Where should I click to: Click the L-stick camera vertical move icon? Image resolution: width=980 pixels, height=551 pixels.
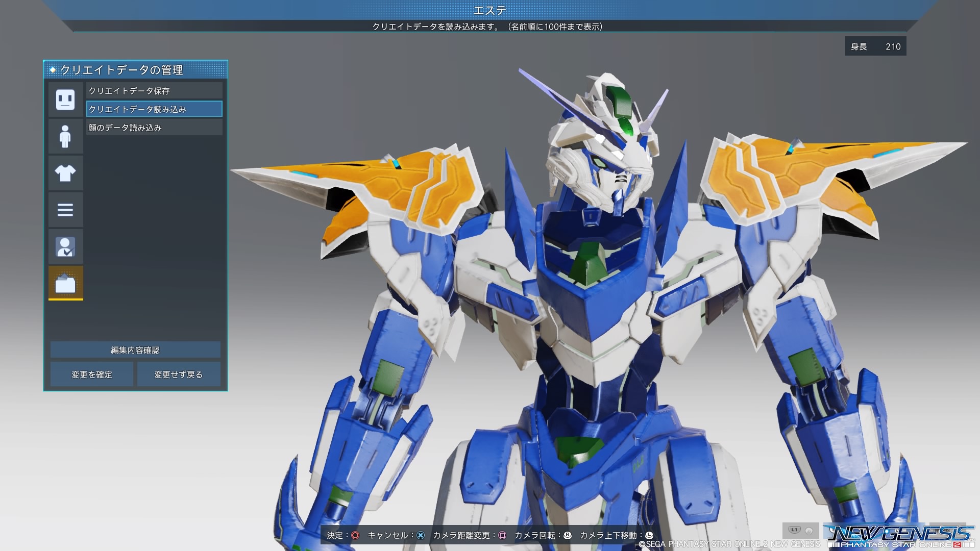coord(649,535)
